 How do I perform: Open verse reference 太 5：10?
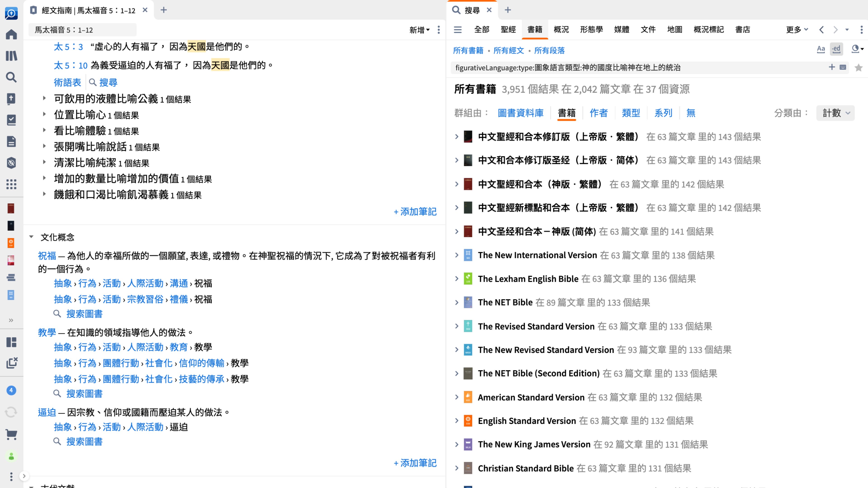71,65
